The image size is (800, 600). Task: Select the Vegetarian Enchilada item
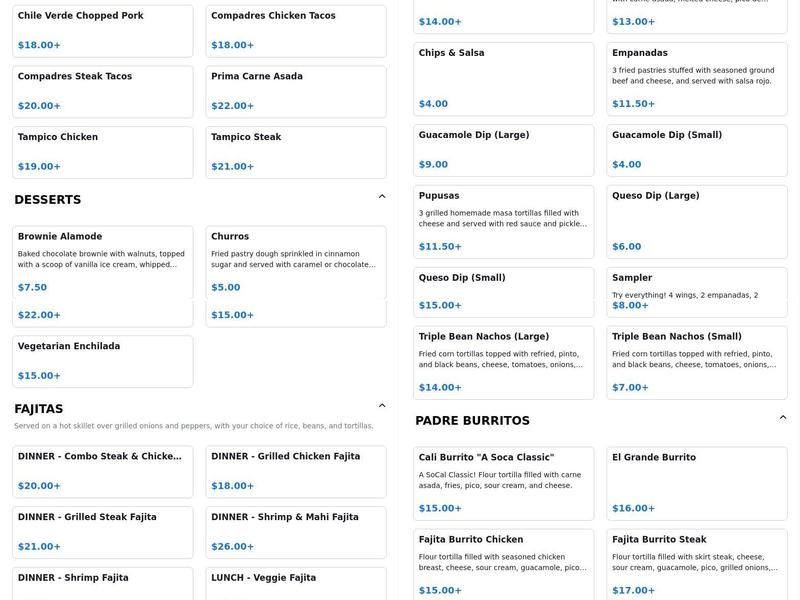102,361
